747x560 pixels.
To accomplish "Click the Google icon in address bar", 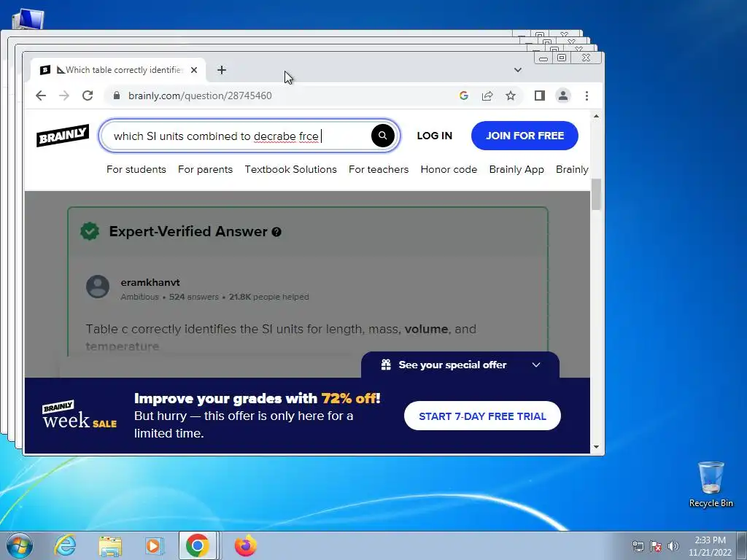I will pos(463,96).
